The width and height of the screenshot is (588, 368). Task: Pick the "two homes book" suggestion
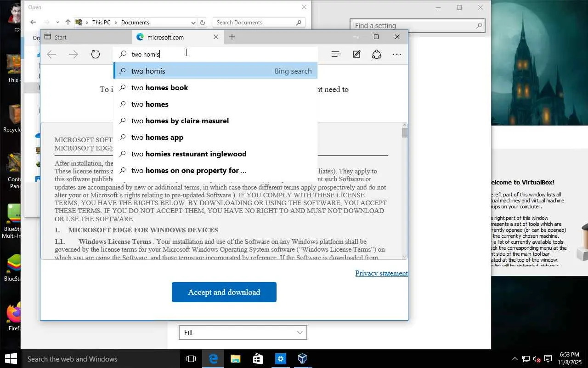[215, 87]
